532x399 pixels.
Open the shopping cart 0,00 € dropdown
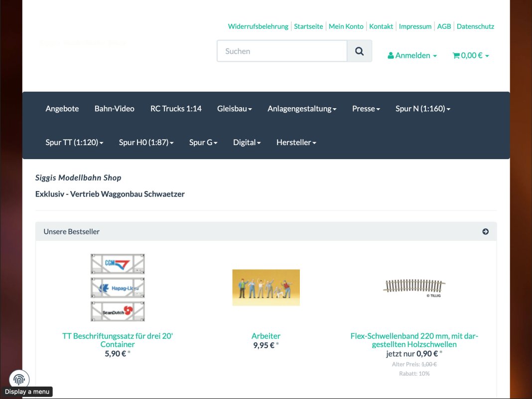(x=470, y=55)
